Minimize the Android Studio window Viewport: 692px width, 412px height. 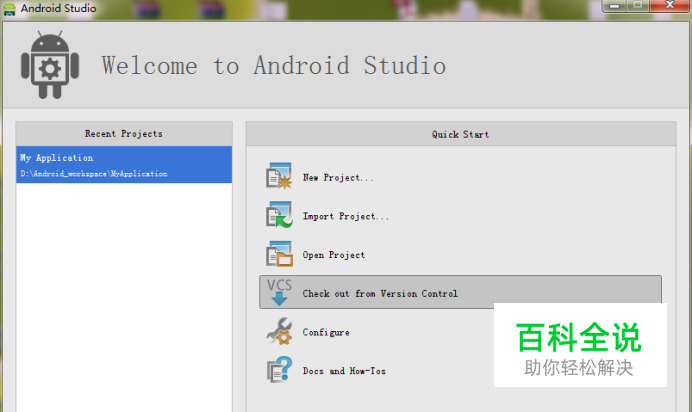(615, 6)
